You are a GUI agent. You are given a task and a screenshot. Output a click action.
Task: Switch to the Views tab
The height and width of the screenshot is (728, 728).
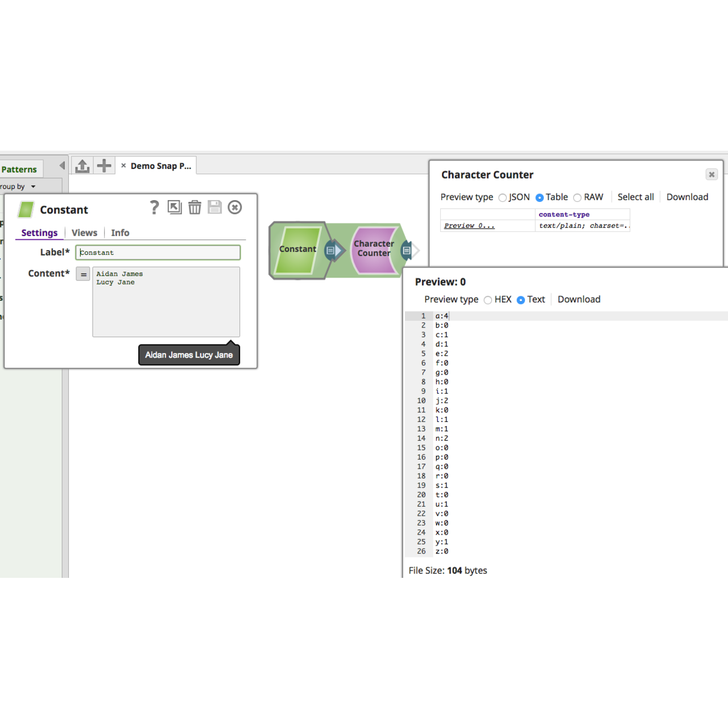coord(84,233)
